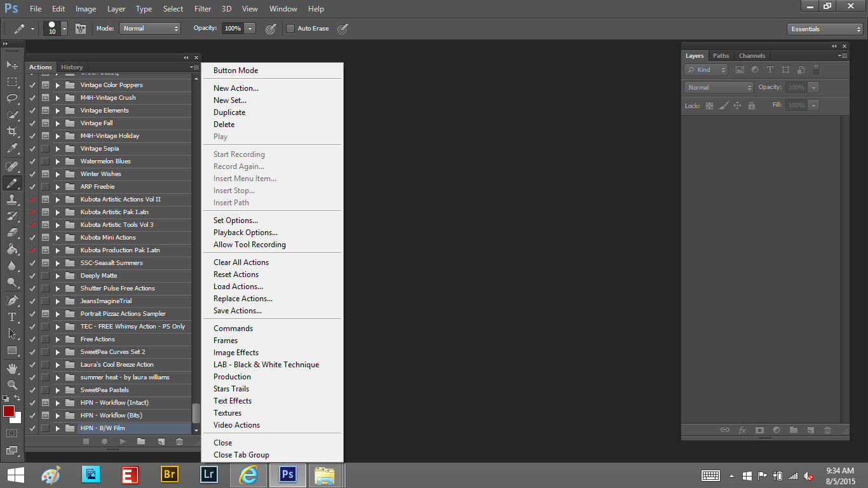Open Lightroom from the taskbar
This screenshot has height=488, width=868.
click(209, 474)
